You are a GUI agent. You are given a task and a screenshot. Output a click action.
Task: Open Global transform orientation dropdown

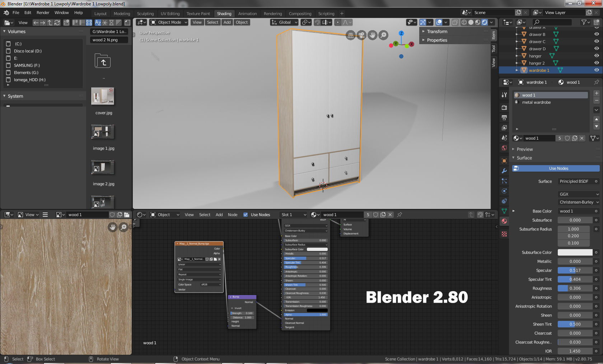284,22
